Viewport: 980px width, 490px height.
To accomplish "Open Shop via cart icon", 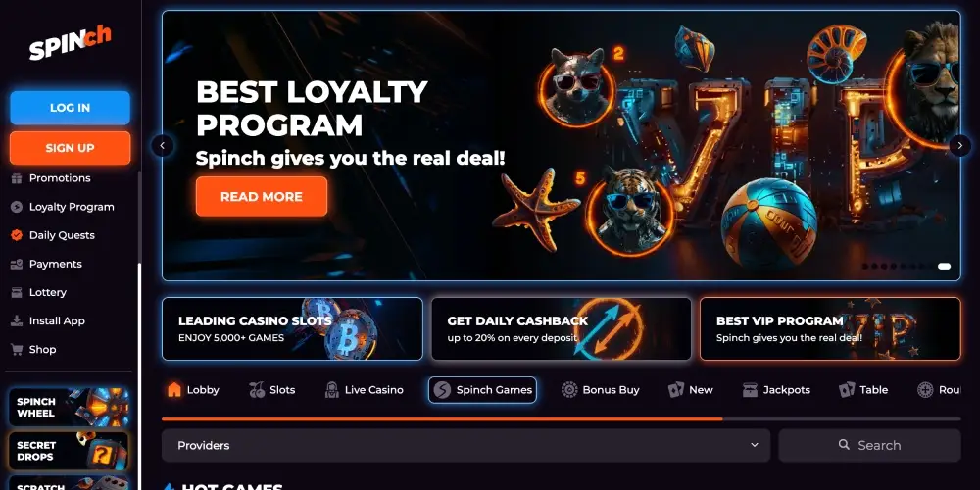I will (17, 350).
